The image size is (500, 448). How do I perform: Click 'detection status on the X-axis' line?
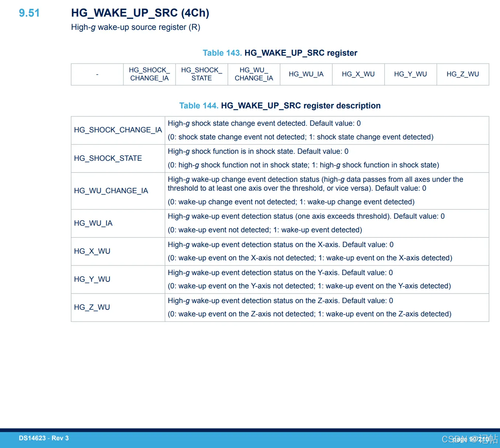pyautogui.click(x=281, y=245)
